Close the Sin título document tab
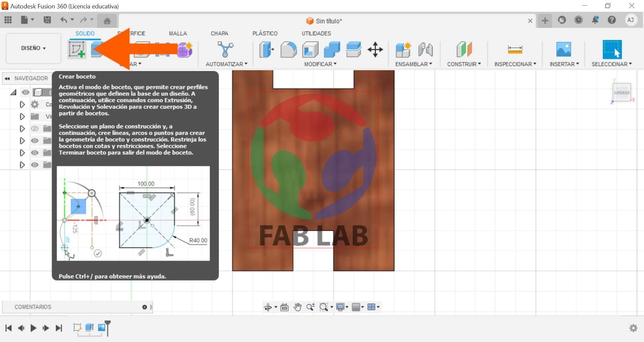 click(530, 21)
